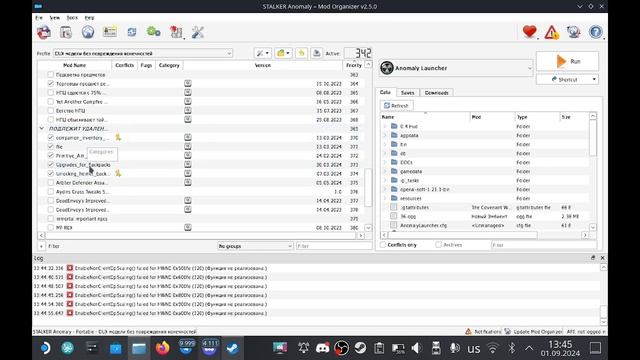The width and height of the screenshot is (640, 360).
Task: Click the Anomaly Launcher radiation icon
Action: click(387, 68)
